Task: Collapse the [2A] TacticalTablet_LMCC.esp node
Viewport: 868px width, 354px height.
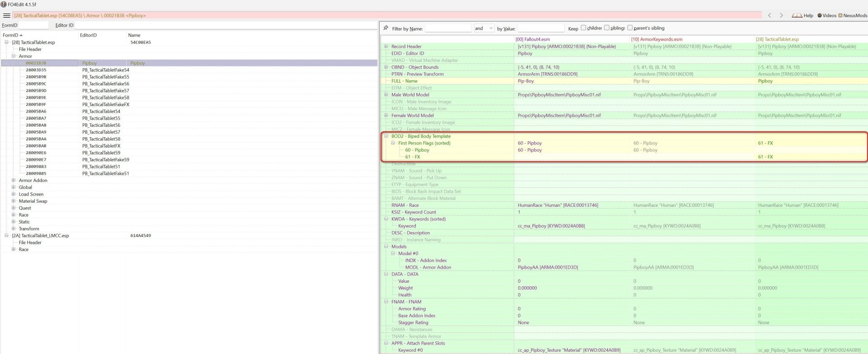Action: click(6, 235)
